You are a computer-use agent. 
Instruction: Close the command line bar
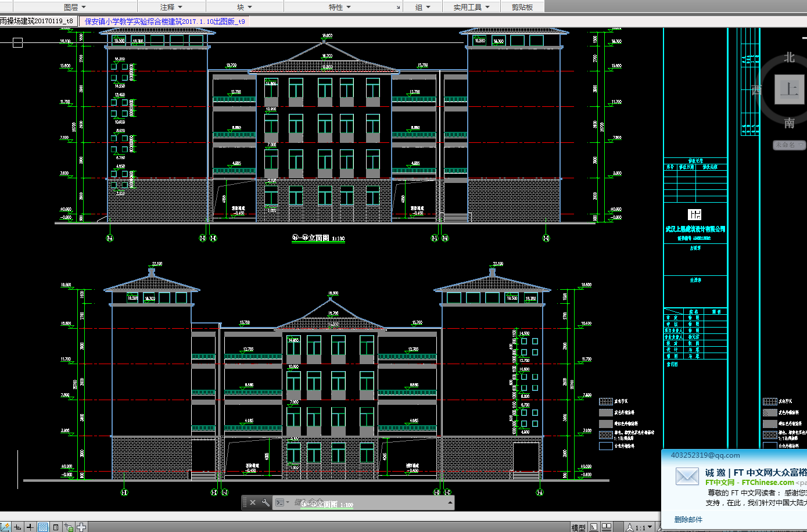[x=253, y=502]
